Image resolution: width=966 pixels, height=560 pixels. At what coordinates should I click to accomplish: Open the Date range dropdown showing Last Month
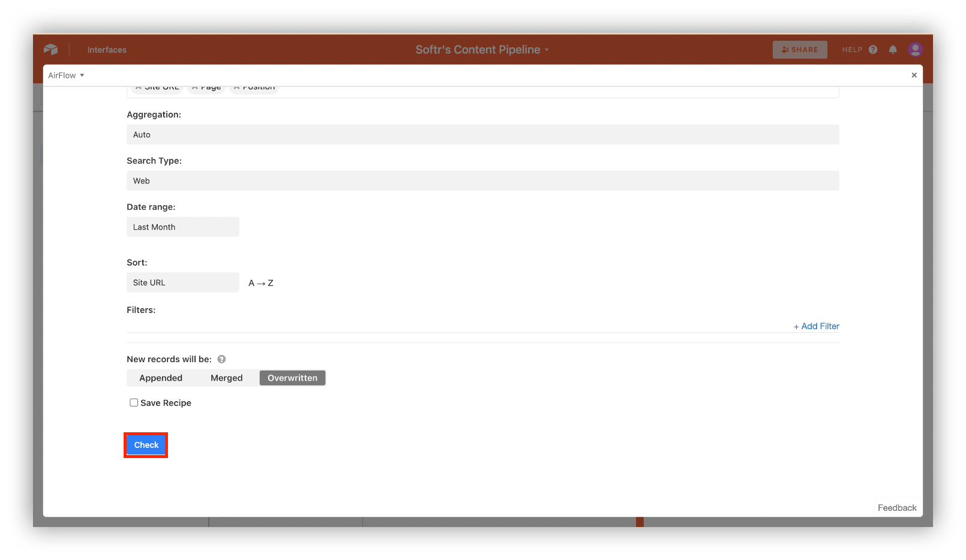pyautogui.click(x=182, y=227)
